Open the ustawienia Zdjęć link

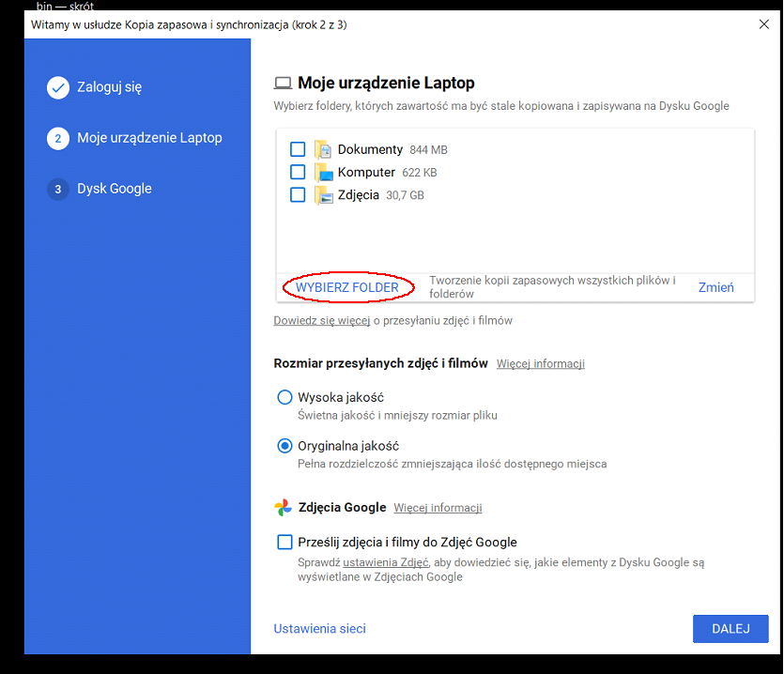click(x=386, y=562)
